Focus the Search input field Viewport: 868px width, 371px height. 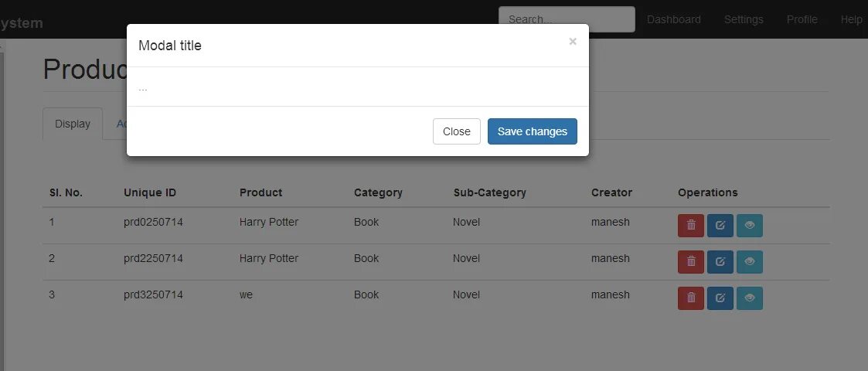tap(566, 19)
